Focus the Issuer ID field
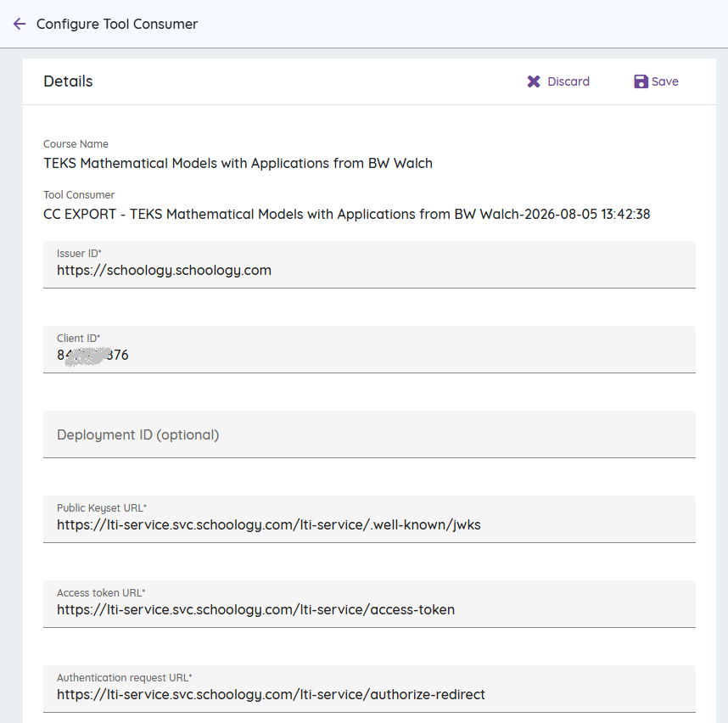Screen dimensions: 728x723 369,265
